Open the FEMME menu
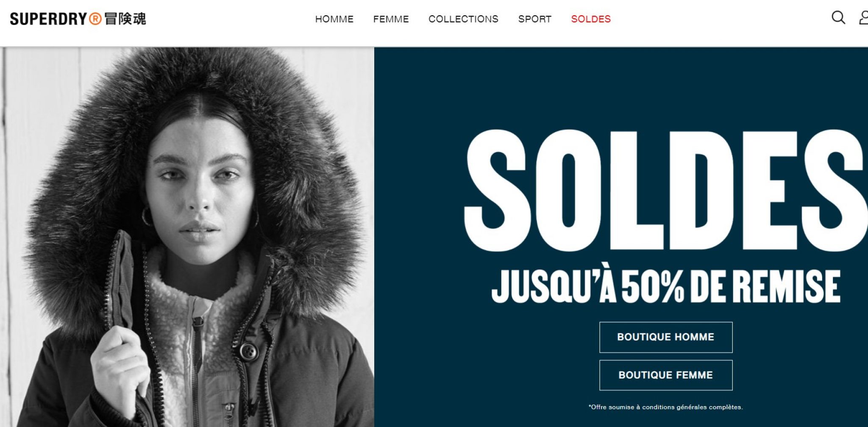This screenshot has height=427, width=868. click(x=391, y=19)
